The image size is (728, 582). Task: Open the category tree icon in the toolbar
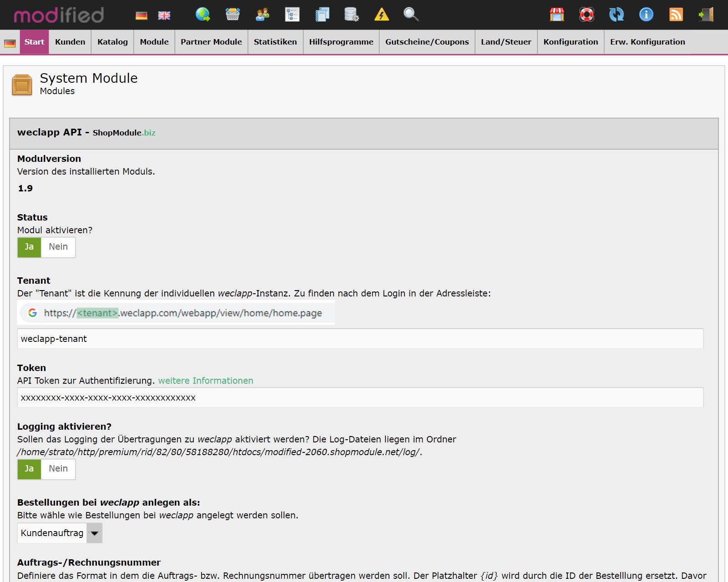pos(293,15)
